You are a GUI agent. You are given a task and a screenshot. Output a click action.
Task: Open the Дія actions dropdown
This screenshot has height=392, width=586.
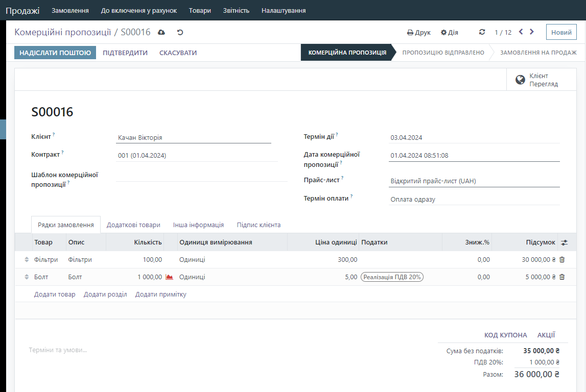(450, 32)
